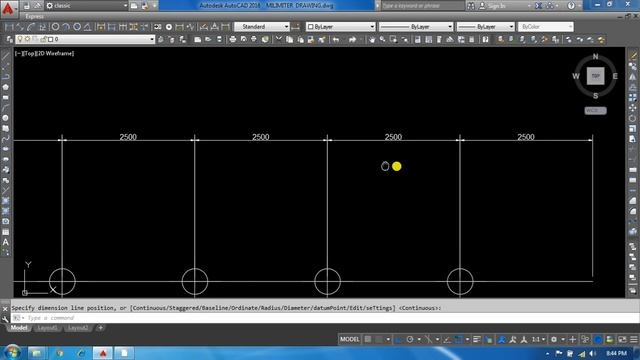
Task: Toggle grid display in status bar
Action: pyautogui.click(x=368, y=339)
